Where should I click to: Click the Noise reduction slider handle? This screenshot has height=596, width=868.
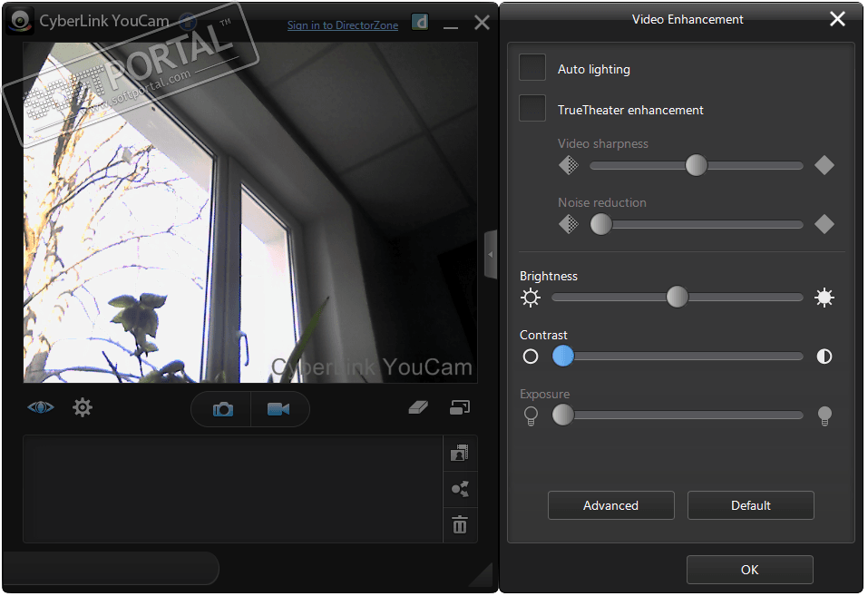click(x=600, y=224)
